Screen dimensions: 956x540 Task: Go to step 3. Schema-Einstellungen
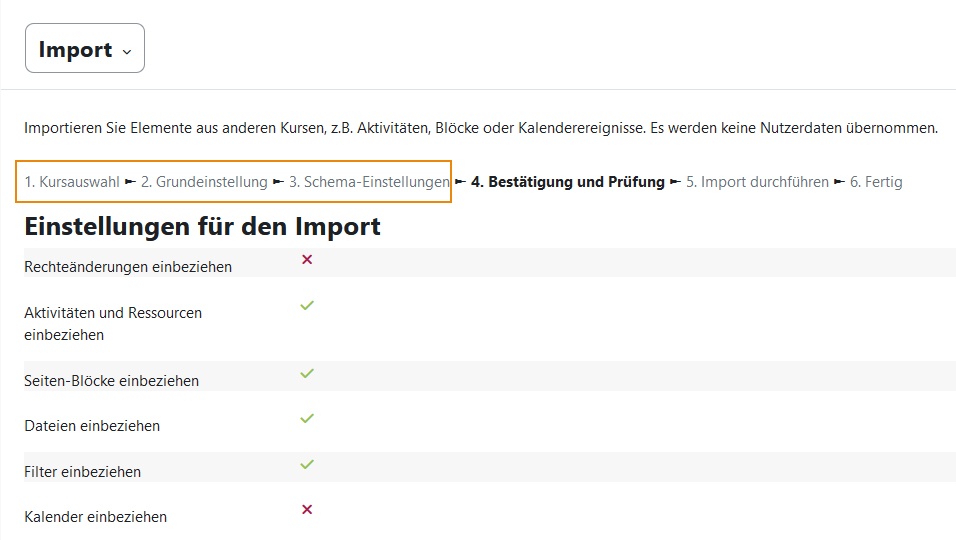(369, 182)
